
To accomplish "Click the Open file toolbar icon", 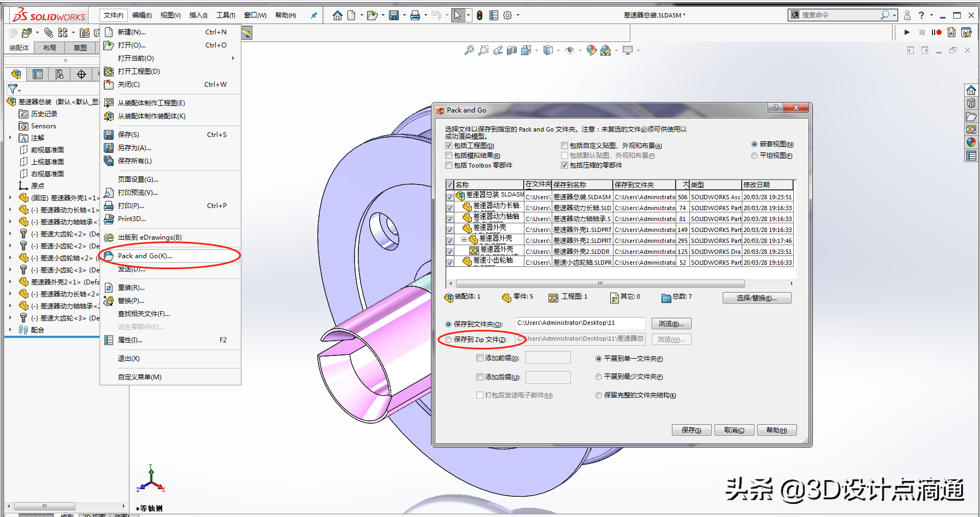I will coord(372,15).
